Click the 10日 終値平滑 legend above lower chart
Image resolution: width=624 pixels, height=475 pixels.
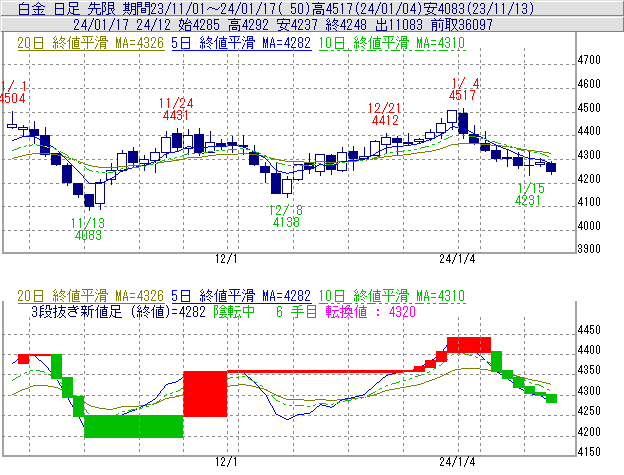pyautogui.click(x=392, y=296)
